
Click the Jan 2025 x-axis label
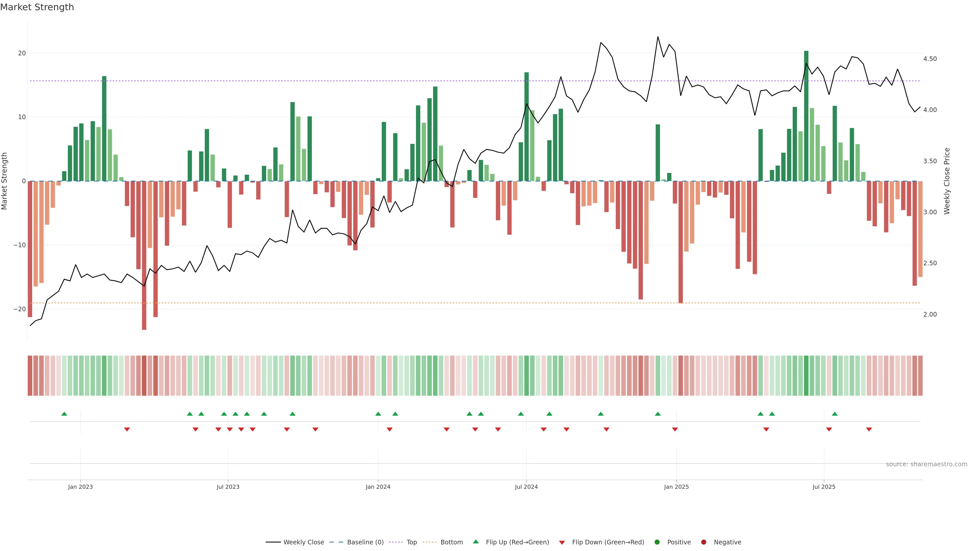click(676, 487)
